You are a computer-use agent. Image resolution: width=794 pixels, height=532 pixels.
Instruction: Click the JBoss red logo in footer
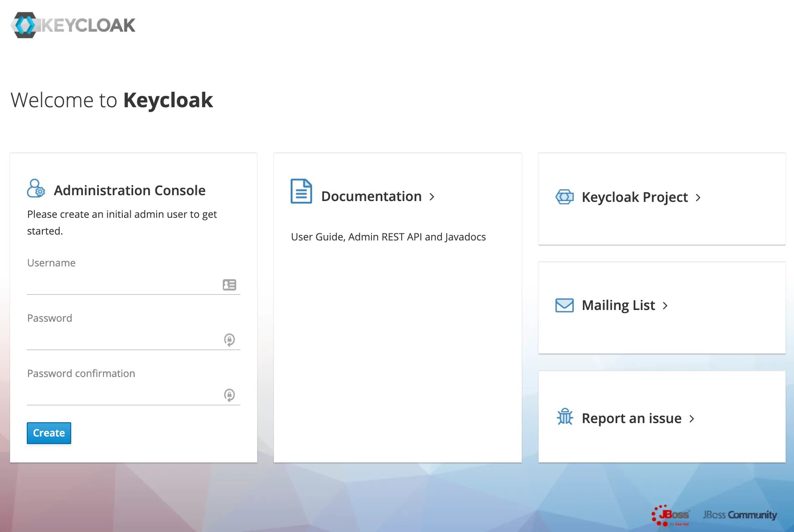click(670, 515)
